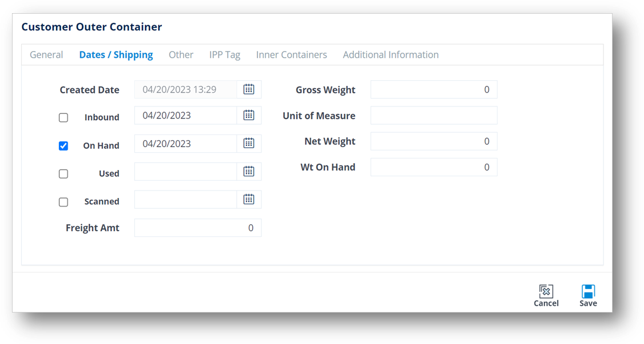Enable the Inbound checkbox
The height and width of the screenshot is (344, 644).
click(x=63, y=117)
